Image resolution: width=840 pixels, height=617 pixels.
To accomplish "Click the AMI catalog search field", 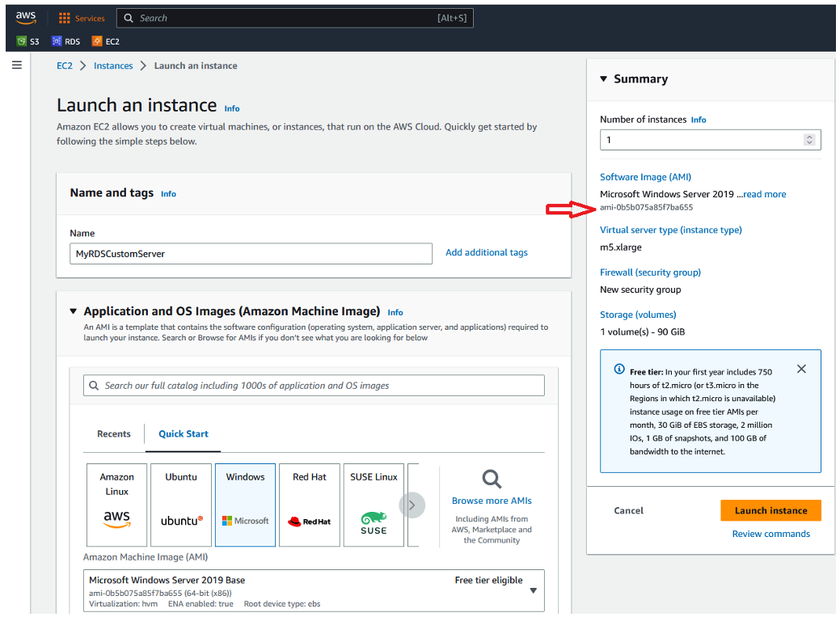I will coord(314,386).
